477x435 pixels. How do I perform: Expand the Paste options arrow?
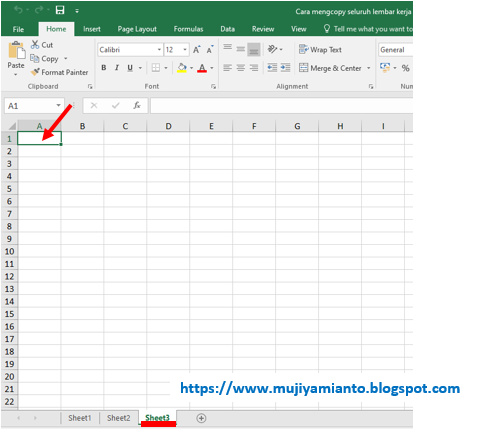click(x=16, y=75)
